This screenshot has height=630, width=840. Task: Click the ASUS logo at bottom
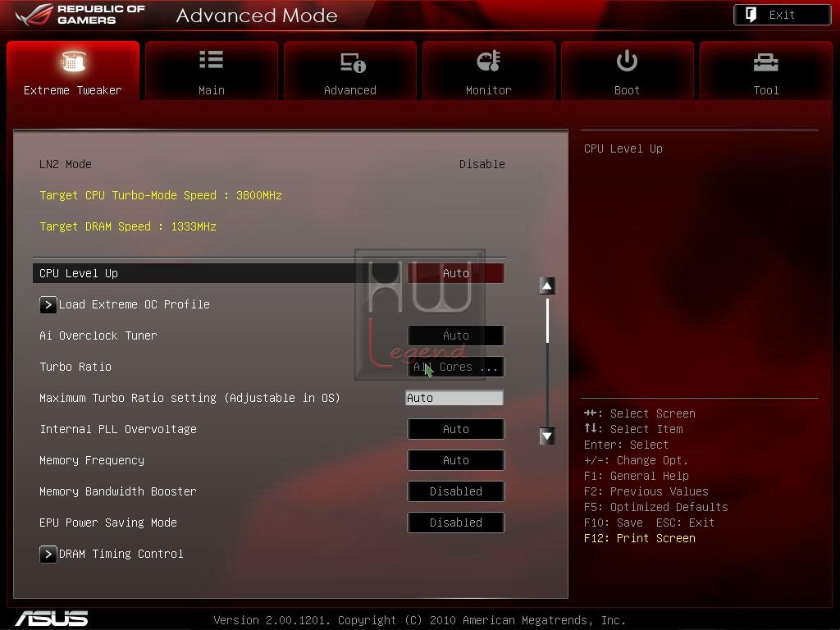52,619
